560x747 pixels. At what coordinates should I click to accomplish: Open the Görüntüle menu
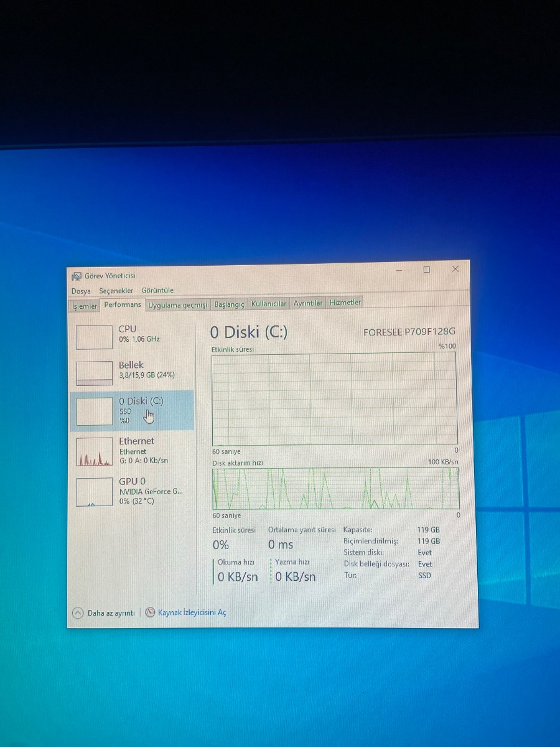point(157,290)
